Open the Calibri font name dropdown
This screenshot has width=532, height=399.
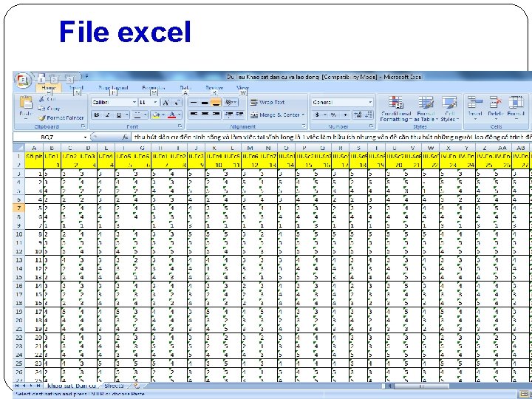pyautogui.click(x=134, y=103)
